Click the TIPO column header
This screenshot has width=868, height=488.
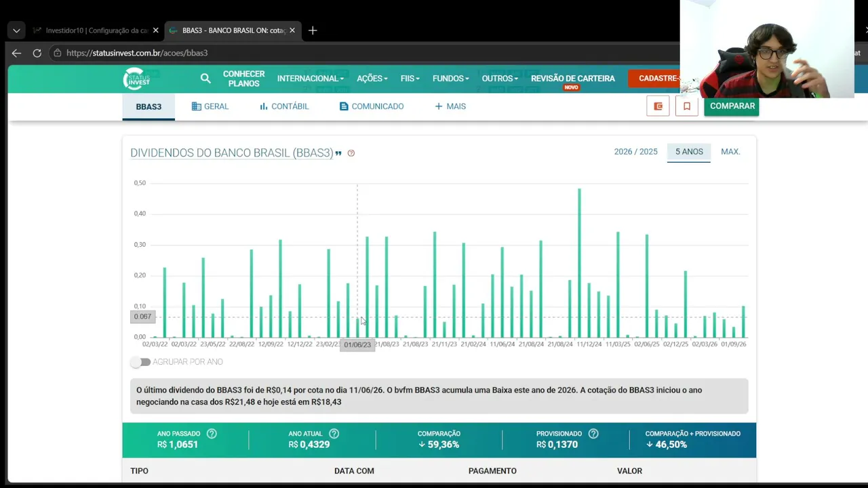click(139, 471)
